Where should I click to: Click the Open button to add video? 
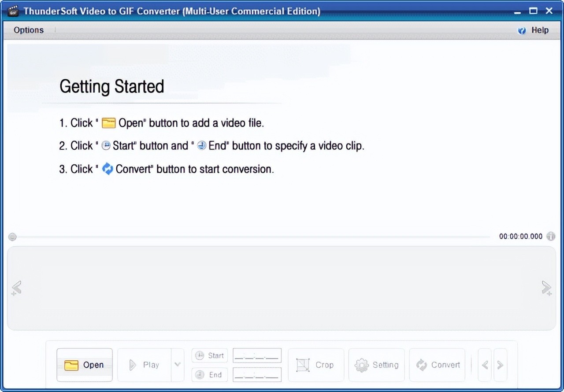coord(85,365)
